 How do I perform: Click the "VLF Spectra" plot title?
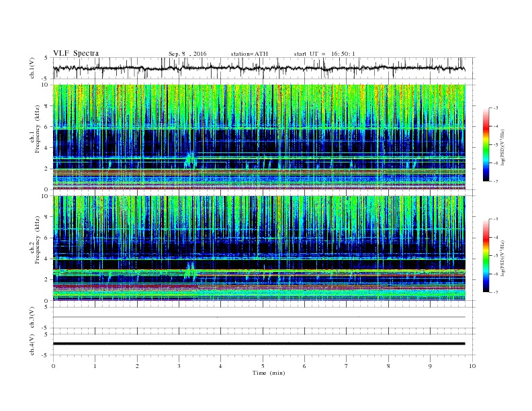[x=76, y=53]
